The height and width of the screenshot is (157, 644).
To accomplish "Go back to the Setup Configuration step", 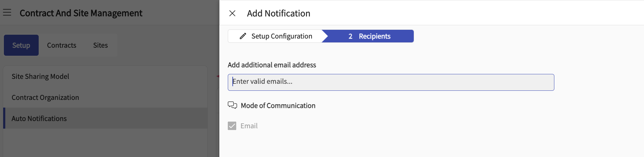I will click(x=276, y=36).
